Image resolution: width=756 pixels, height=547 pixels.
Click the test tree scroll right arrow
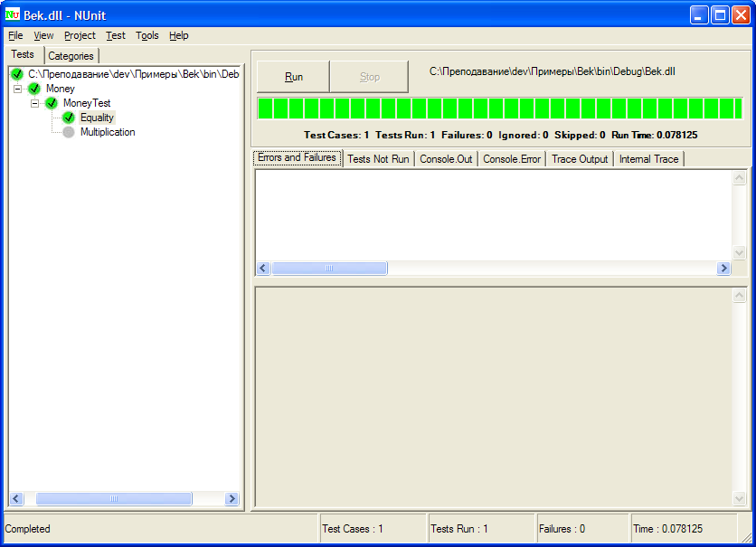click(x=232, y=498)
